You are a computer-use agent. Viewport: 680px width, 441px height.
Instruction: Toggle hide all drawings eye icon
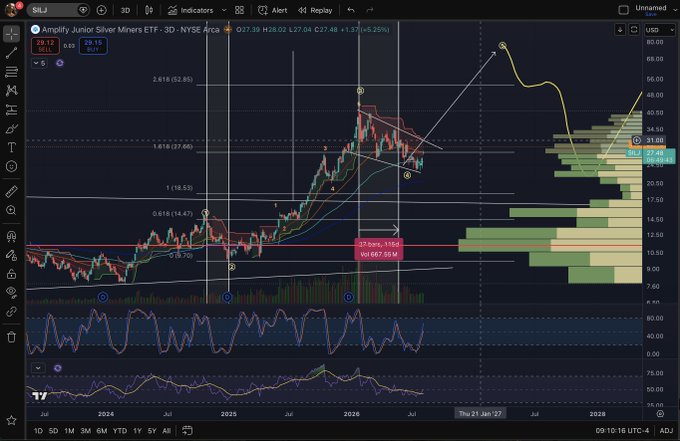[x=12, y=293]
